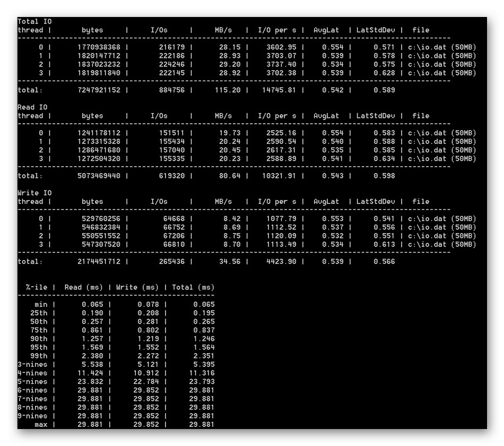Screen dimensions: 504x446
Task: Click the 'Read (ms)' percentile header
Action: coord(84,287)
